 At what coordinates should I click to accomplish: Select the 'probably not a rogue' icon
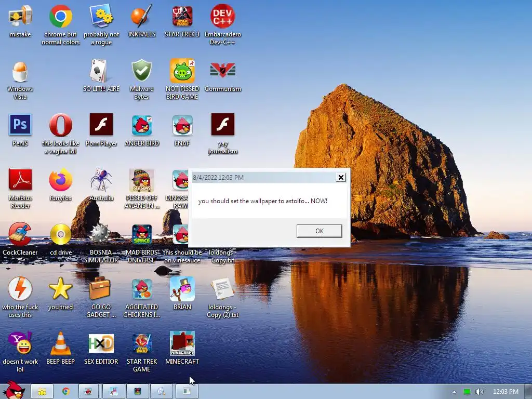(x=101, y=24)
